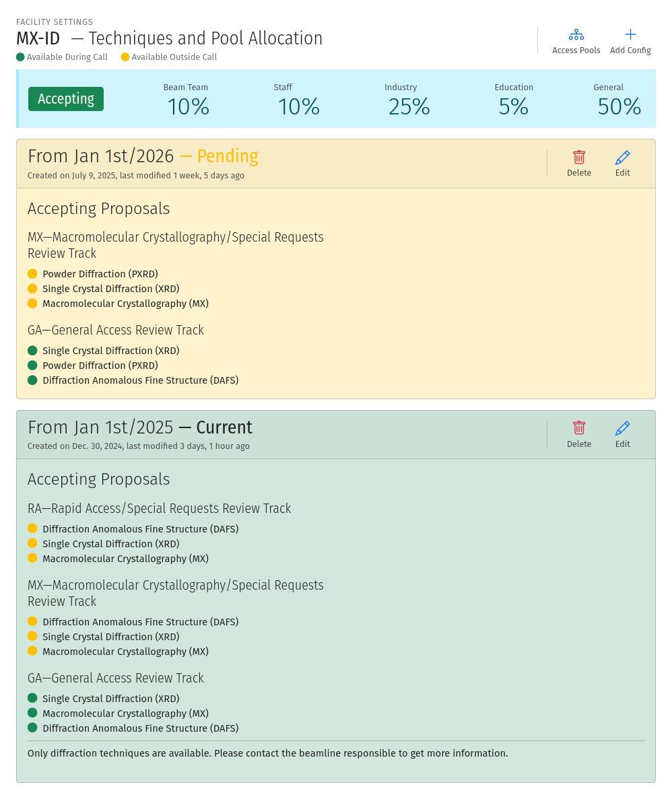Click Accepting Proposals heading in Current card
This screenshot has width=672, height=797.
(x=98, y=479)
